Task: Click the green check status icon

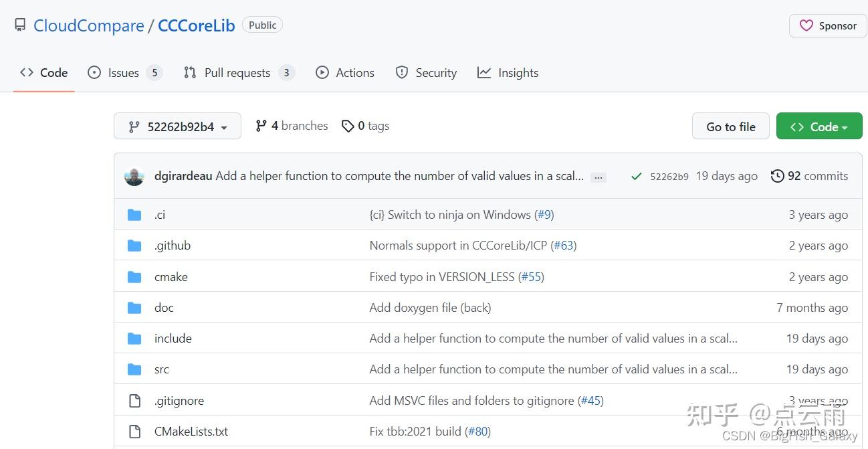Action: [x=636, y=177]
